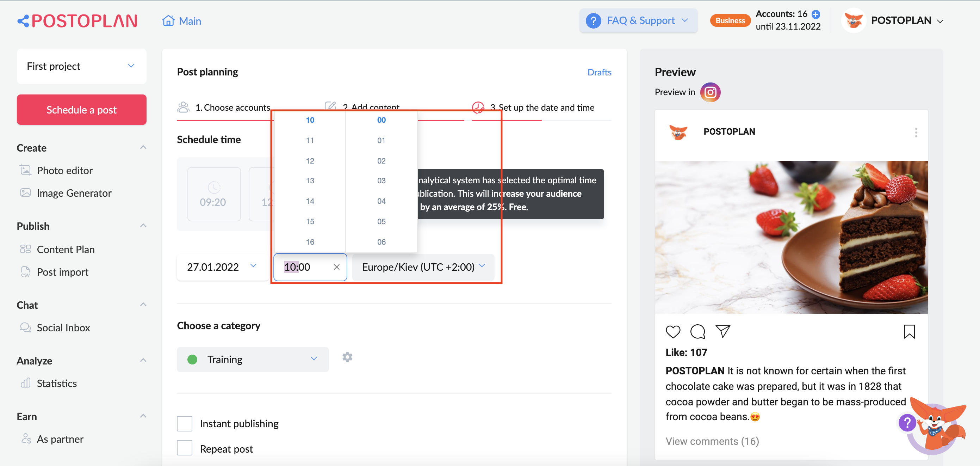This screenshot has width=980, height=466.
Task: Click the Post import CSV icon
Action: 25,271
